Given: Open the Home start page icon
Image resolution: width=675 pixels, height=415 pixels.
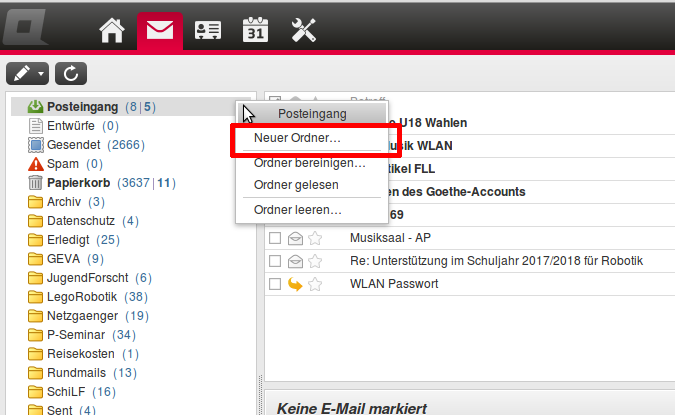Looking at the screenshot, I should pyautogui.click(x=112, y=30).
